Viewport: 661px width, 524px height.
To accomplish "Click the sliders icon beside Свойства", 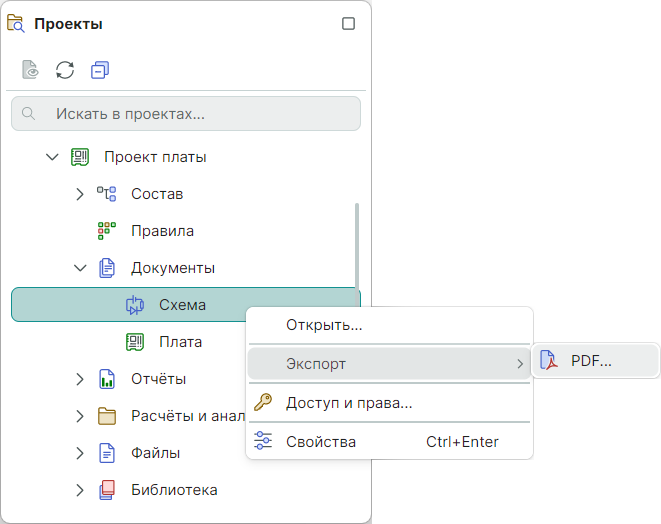I will click(x=263, y=441).
